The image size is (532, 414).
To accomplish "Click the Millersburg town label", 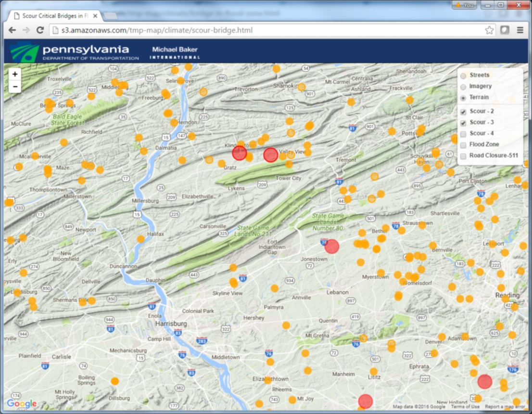I will click(x=145, y=201).
